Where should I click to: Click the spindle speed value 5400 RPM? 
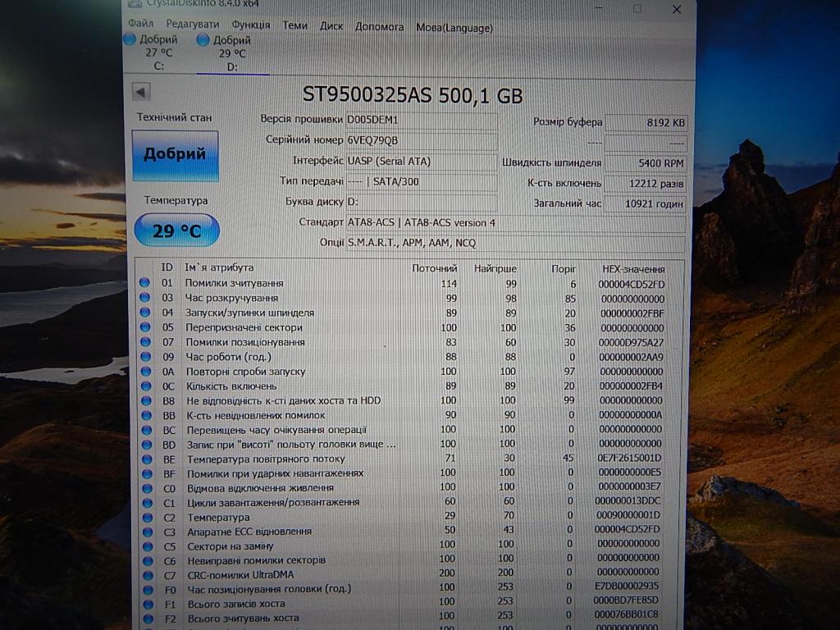point(646,163)
